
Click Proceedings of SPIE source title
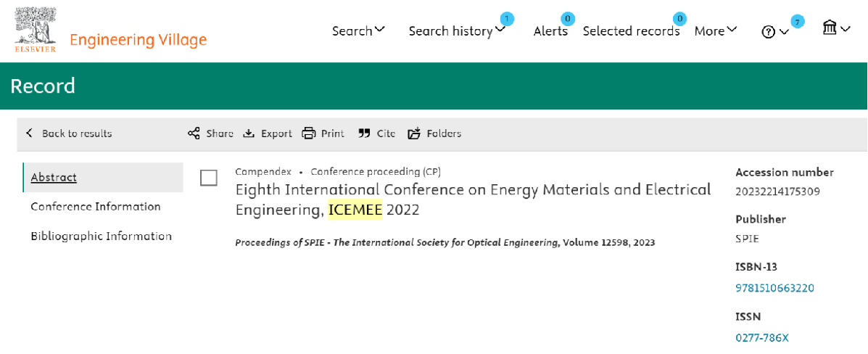397,242
